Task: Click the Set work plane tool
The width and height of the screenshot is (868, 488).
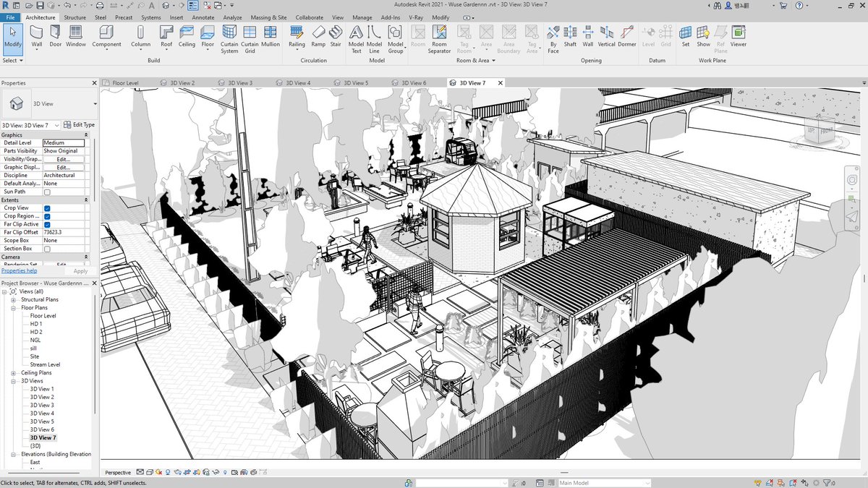Action: 685,38
